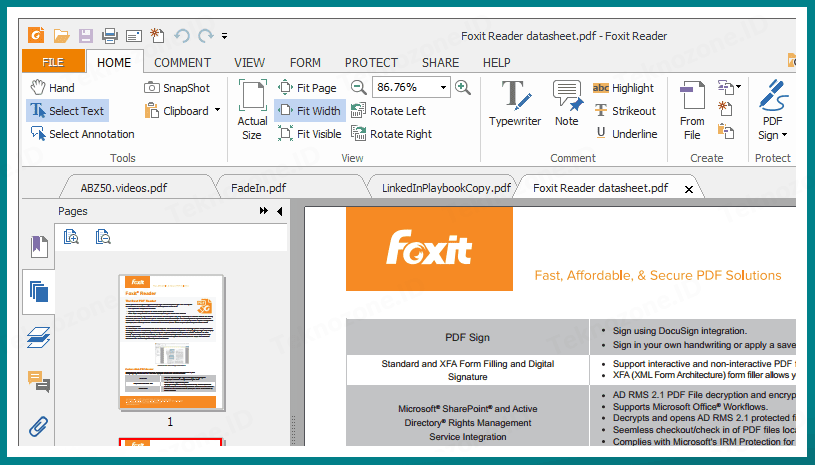
Task: Click the blank-page starburst icon in Create group
Action: tap(725, 109)
